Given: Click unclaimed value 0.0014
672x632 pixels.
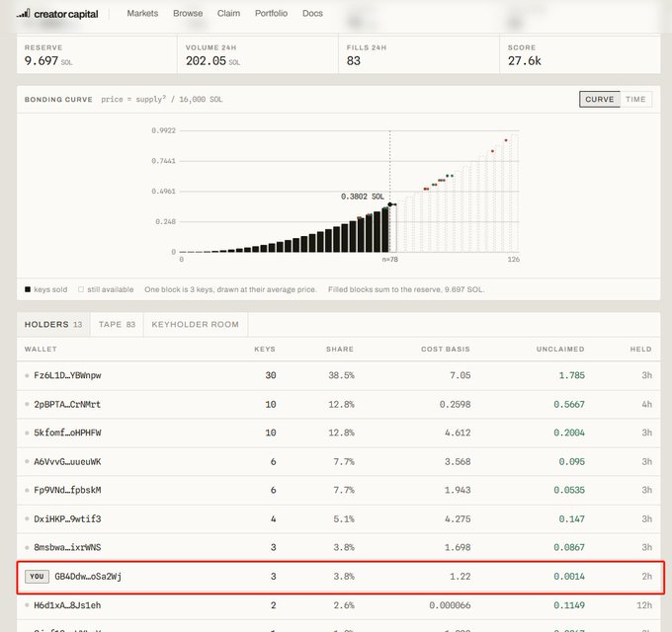Looking at the screenshot, I should pyautogui.click(x=569, y=577).
